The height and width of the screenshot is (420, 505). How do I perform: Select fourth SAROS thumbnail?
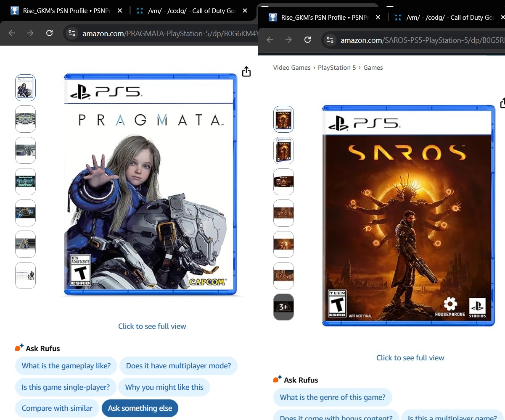pos(284,213)
